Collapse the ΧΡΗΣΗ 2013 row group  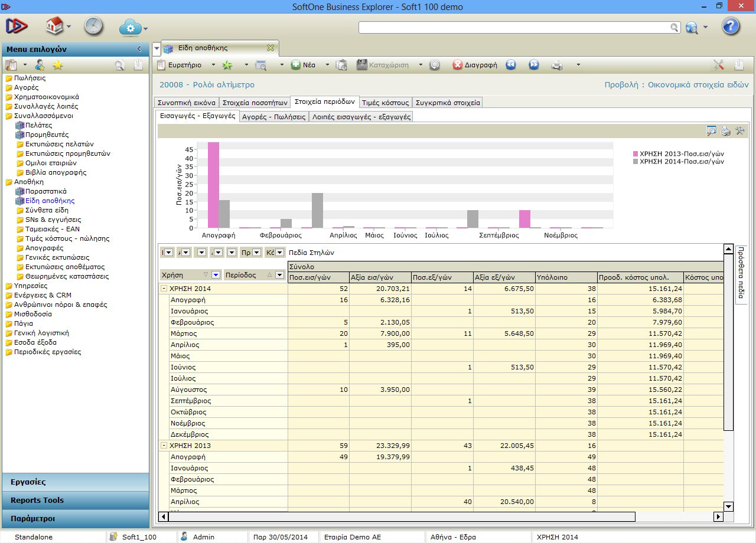[x=164, y=446]
